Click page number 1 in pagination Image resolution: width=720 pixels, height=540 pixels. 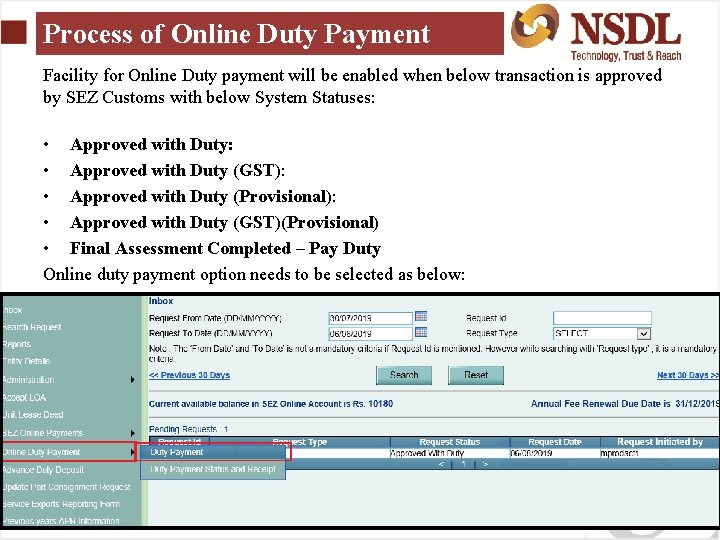[463, 464]
